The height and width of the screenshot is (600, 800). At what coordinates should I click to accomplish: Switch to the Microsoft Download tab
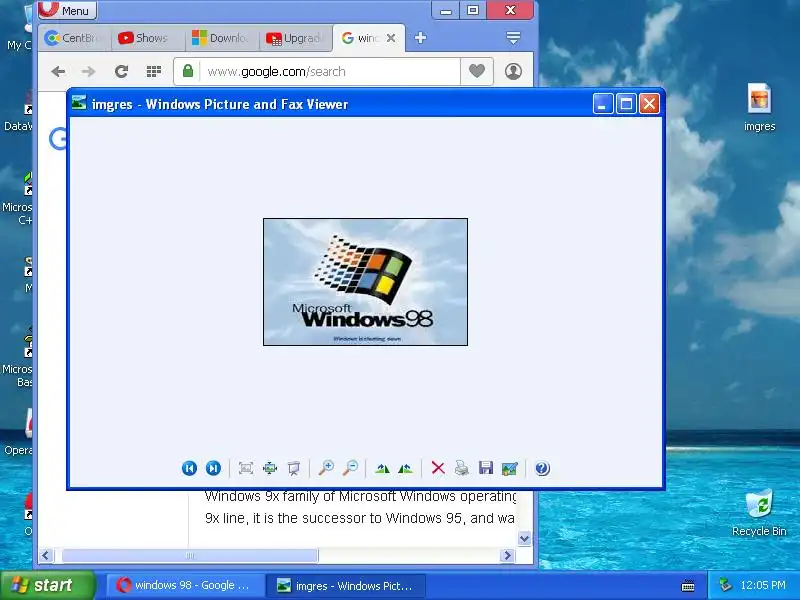point(222,38)
